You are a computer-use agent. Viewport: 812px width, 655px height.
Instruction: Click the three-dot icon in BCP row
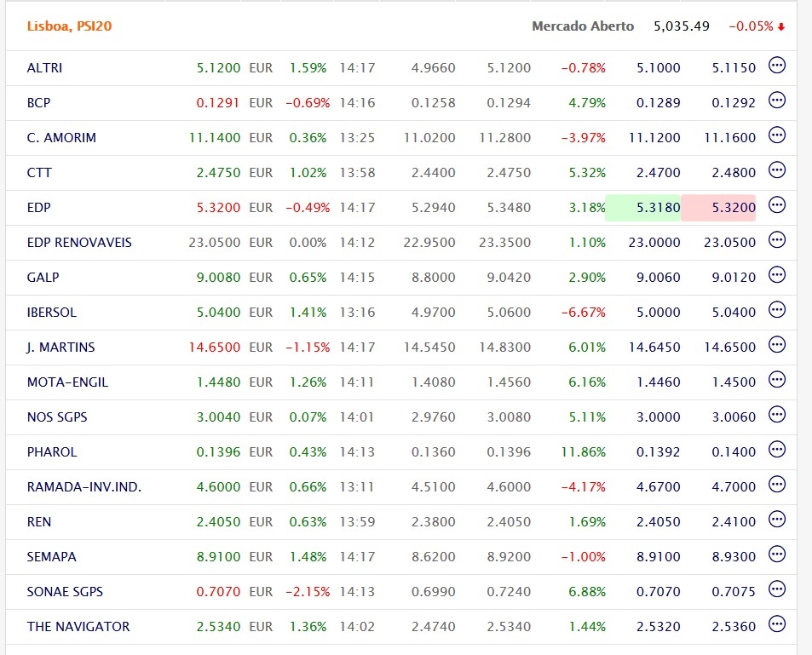coord(776,101)
